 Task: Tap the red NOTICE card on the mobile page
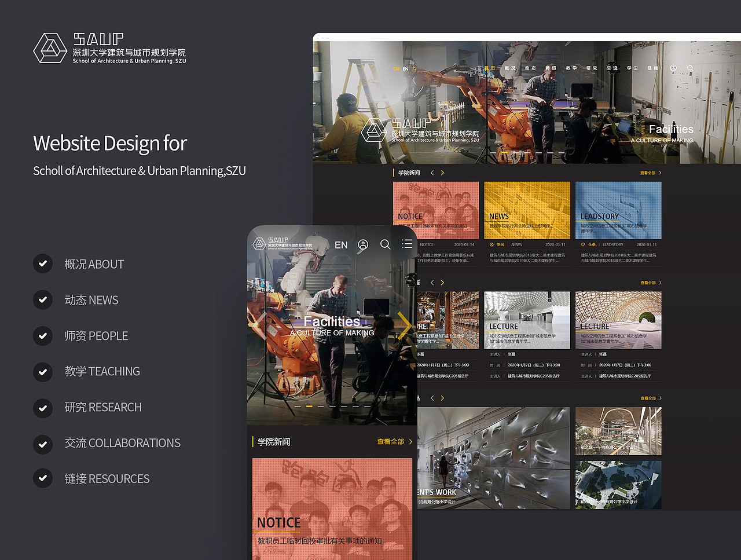coord(332,509)
